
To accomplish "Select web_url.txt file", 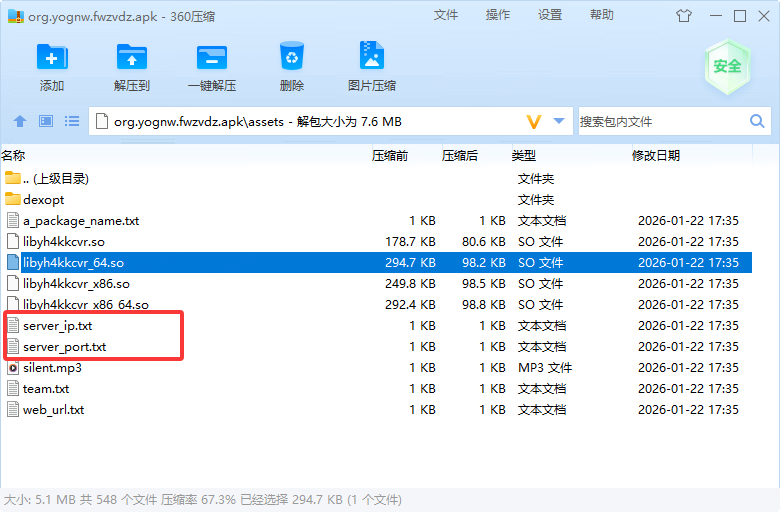I will tap(376, 410).
